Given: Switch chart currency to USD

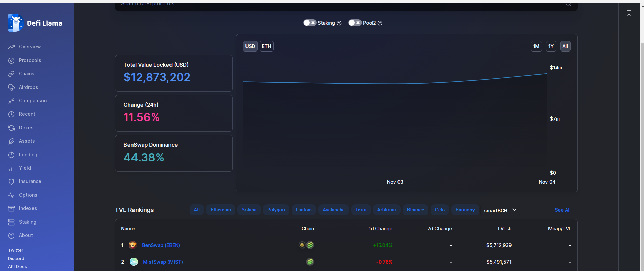Looking at the screenshot, I should tap(250, 46).
